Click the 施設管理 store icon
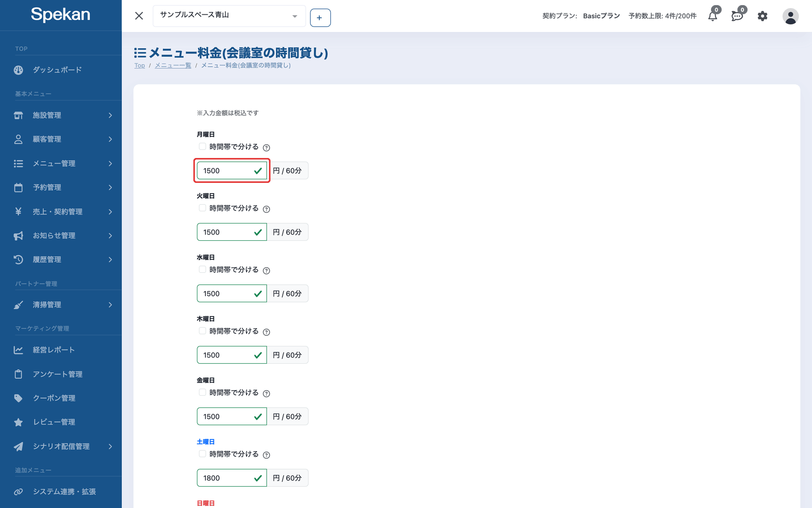Image resolution: width=812 pixels, height=508 pixels. tap(18, 115)
